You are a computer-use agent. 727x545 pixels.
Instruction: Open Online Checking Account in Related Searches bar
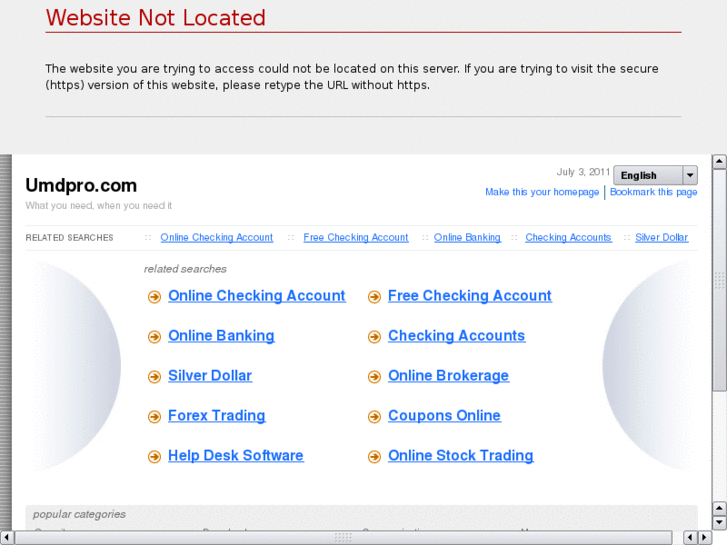(x=217, y=237)
